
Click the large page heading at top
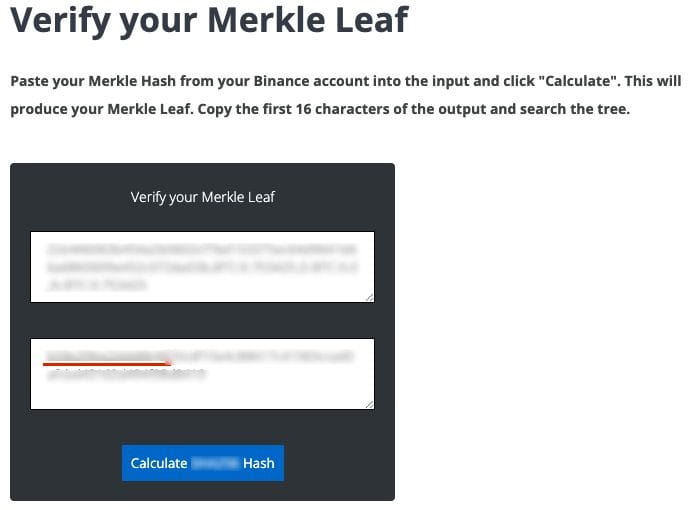click(x=208, y=20)
